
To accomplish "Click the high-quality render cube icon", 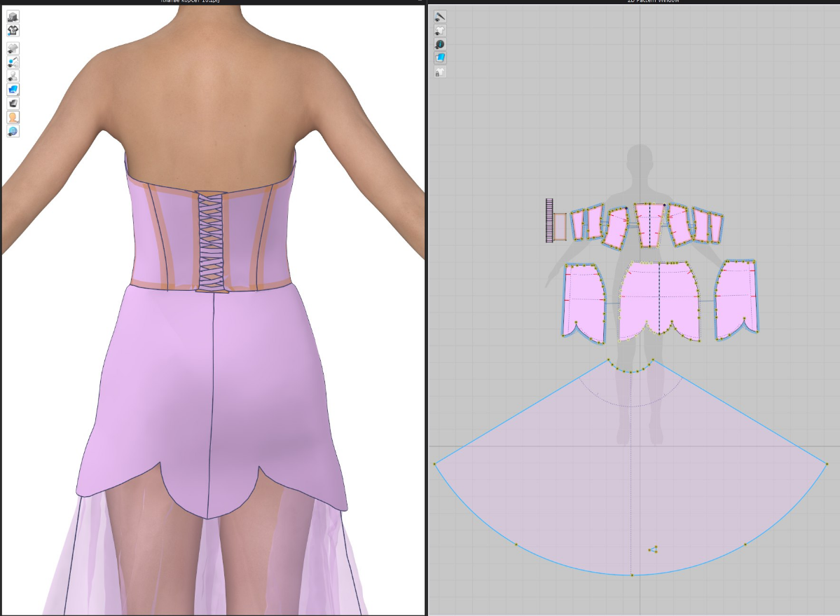I will 13,17.
